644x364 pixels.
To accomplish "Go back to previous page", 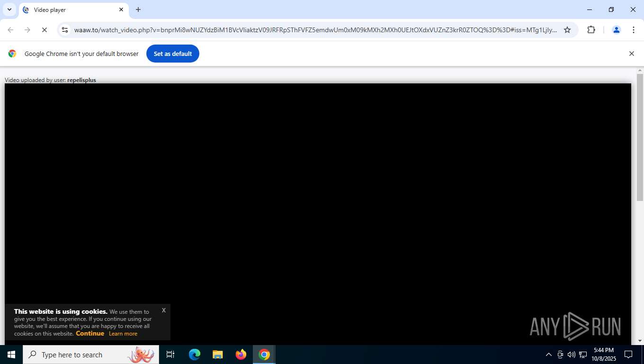I will click(x=10, y=30).
